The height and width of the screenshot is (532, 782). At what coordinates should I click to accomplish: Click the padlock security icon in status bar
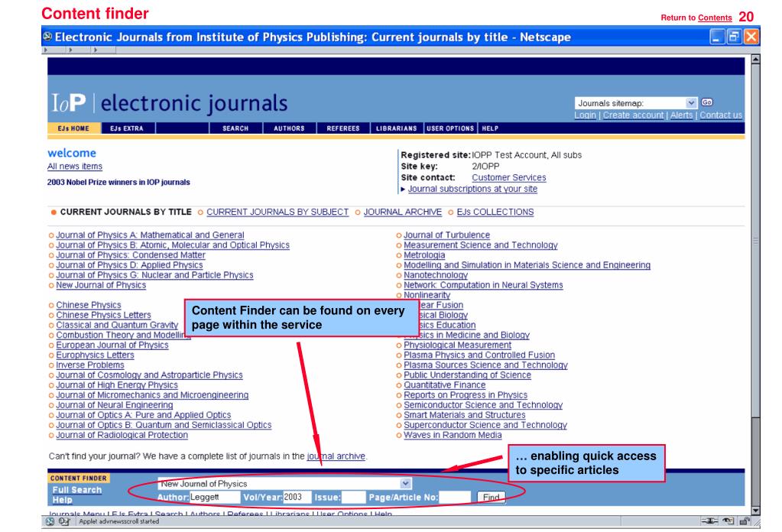[744, 521]
